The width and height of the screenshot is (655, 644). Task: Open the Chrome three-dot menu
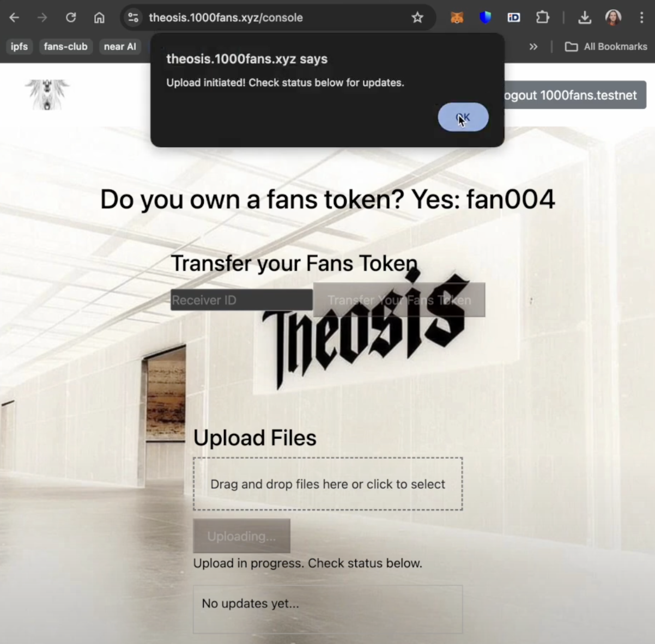click(x=641, y=17)
